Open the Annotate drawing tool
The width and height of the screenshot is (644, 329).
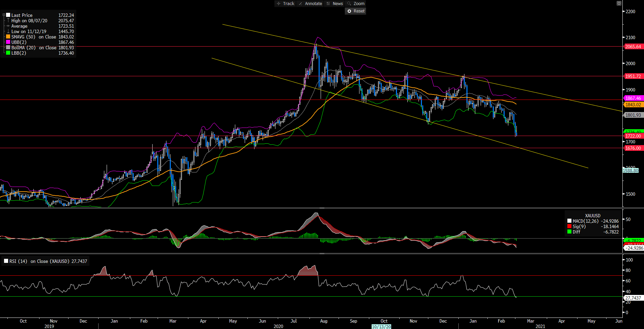coord(310,3)
